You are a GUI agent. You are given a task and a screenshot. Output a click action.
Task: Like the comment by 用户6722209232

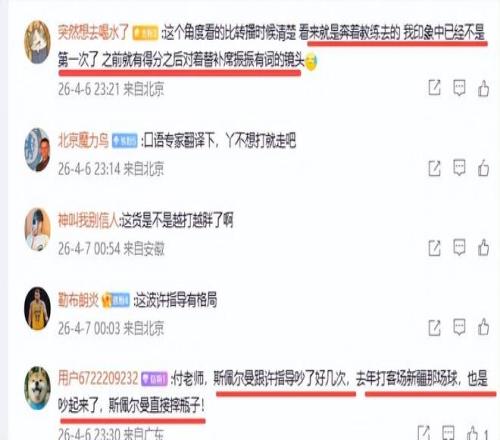pos(473,433)
